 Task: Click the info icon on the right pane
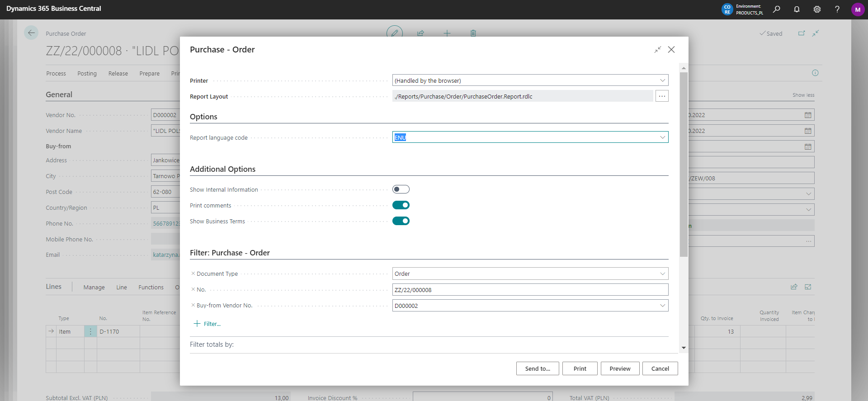coord(815,73)
